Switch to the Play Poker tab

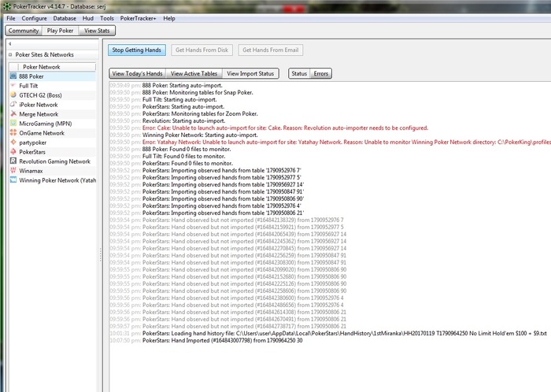pyautogui.click(x=60, y=31)
